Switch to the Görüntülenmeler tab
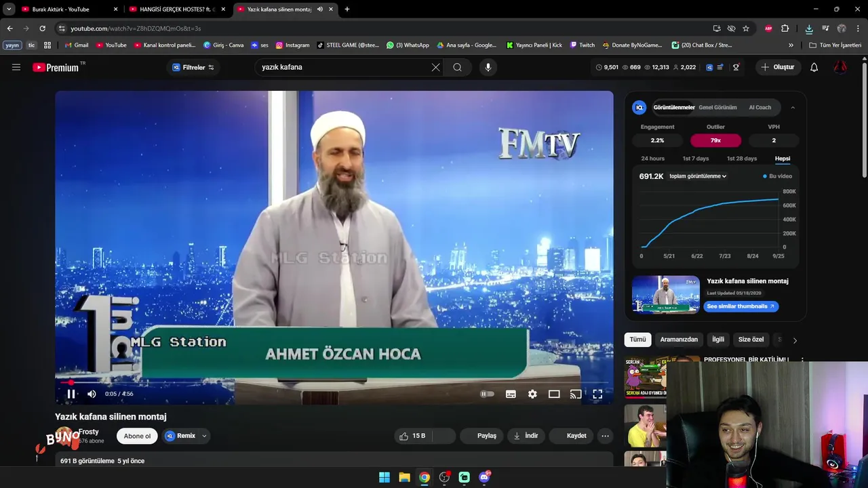Image resolution: width=868 pixels, height=488 pixels. 674,108
